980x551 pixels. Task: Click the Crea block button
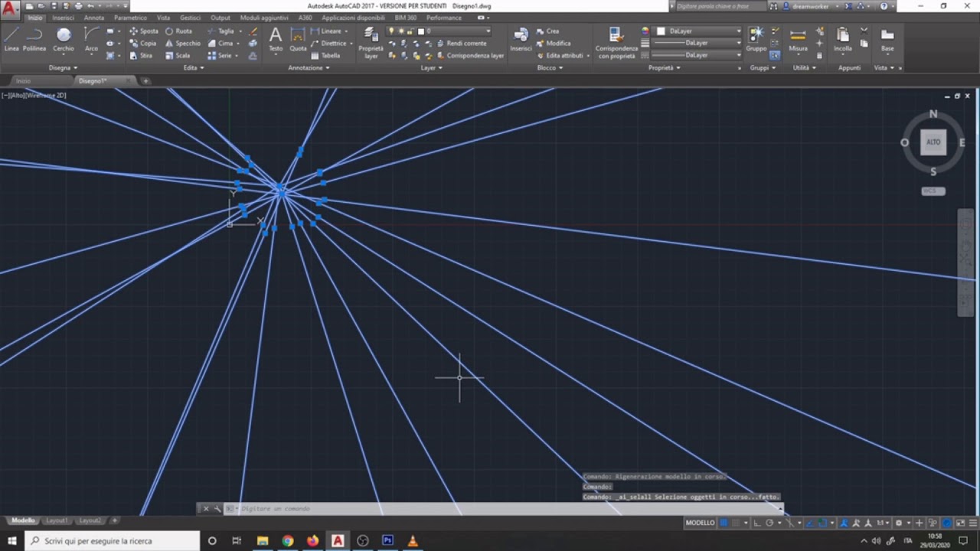coord(547,31)
